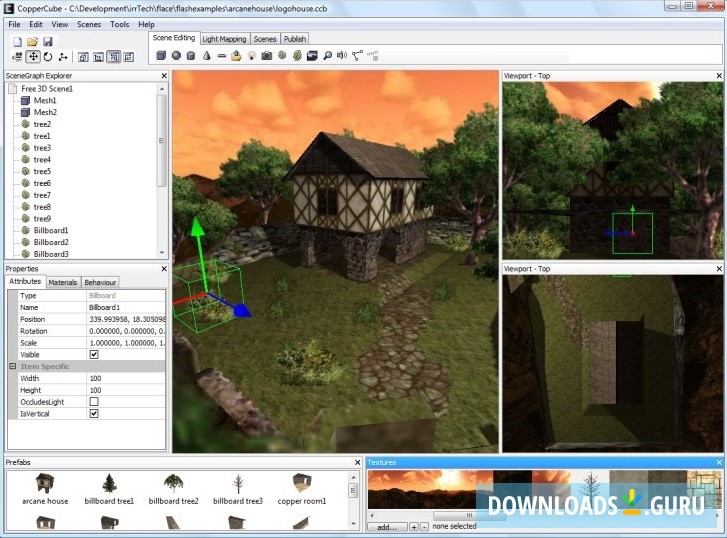Click the Name field value Billboard1
This screenshot has height=538, width=727.
coord(126,307)
